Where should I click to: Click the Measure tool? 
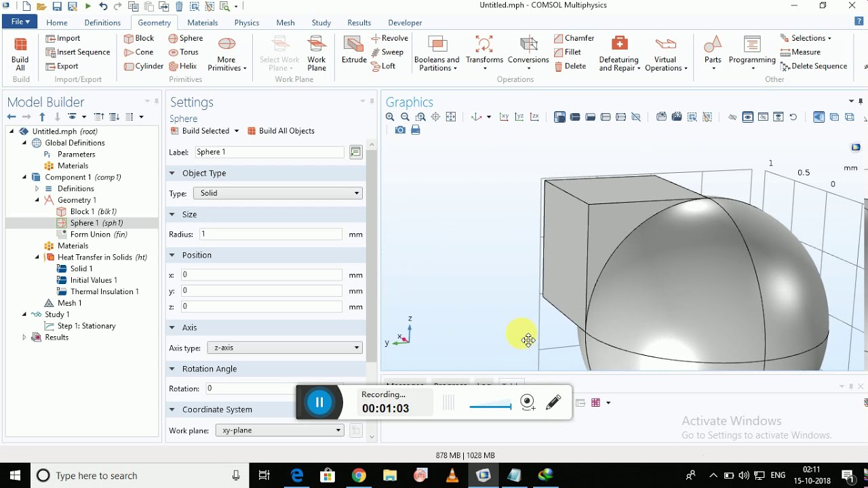pyautogui.click(x=800, y=52)
